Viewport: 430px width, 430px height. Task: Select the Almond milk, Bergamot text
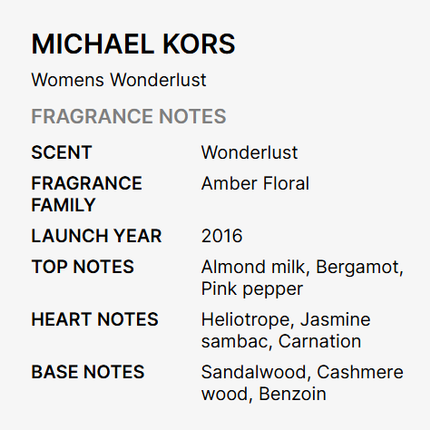click(x=302, y=267)
